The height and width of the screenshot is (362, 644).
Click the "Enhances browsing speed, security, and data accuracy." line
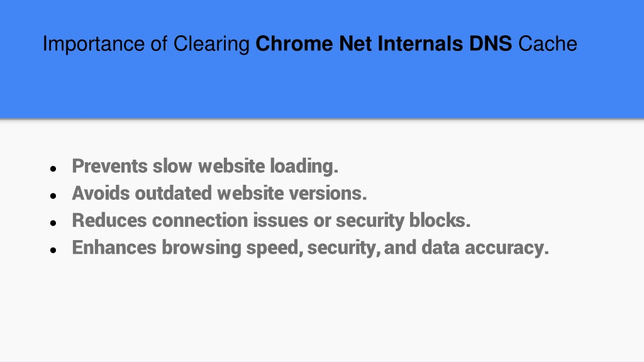[310, 248]
